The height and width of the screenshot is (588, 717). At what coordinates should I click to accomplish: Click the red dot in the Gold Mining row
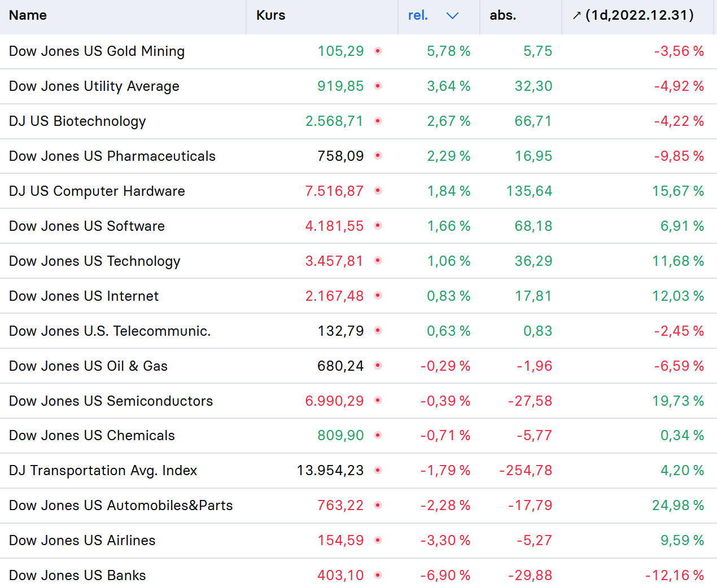coord(378,51)
